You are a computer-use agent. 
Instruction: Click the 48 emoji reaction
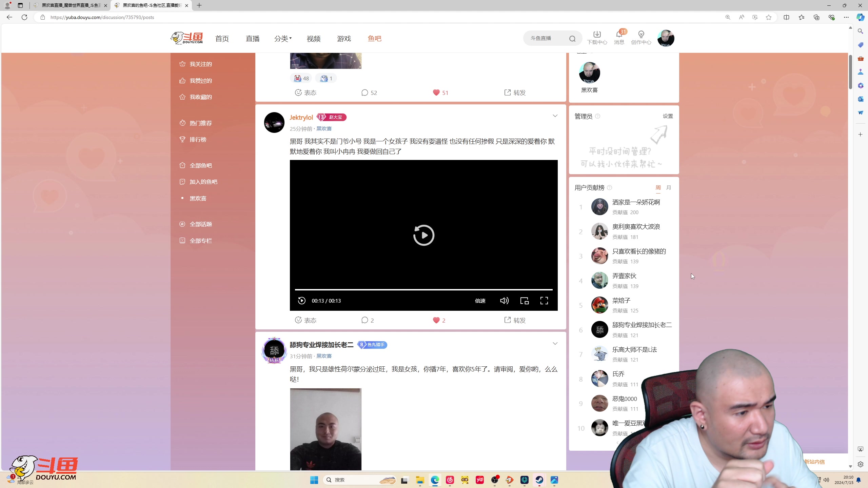tap(301, 78)
